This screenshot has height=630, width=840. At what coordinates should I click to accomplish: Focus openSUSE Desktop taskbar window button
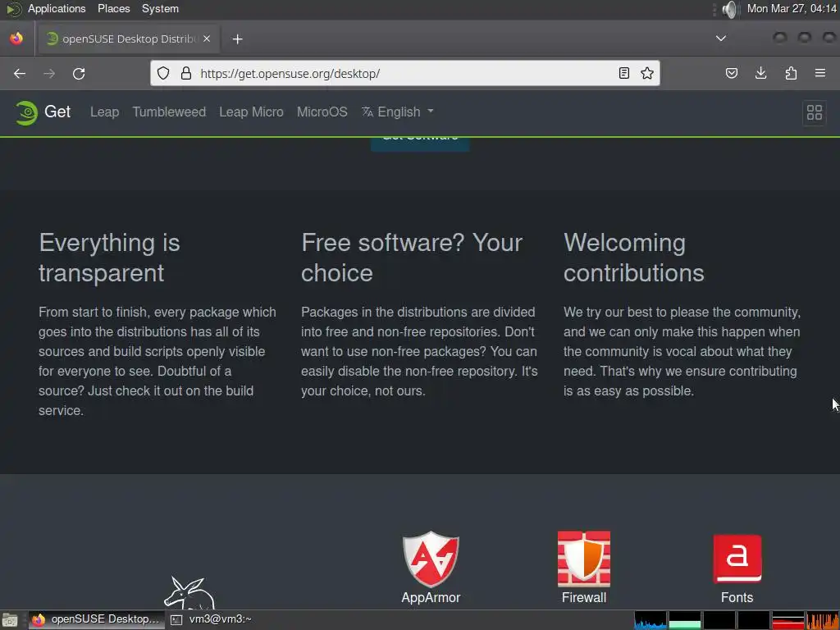point(97,619)
